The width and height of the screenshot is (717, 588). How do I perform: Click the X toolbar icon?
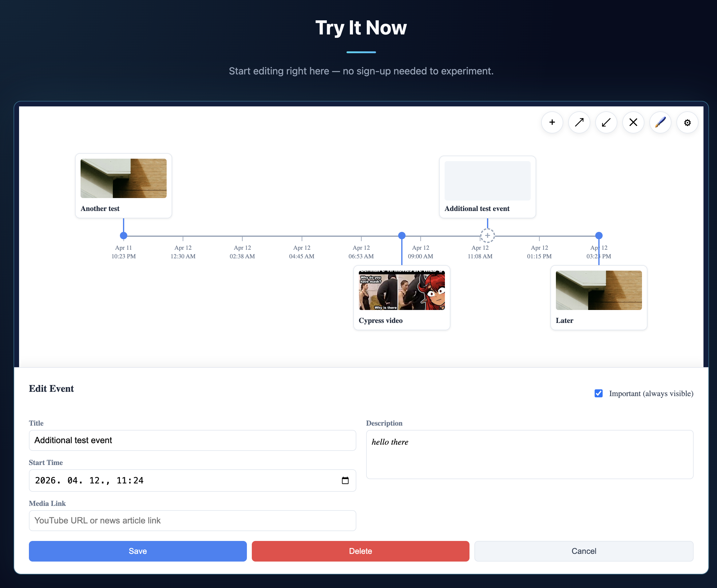633,122
